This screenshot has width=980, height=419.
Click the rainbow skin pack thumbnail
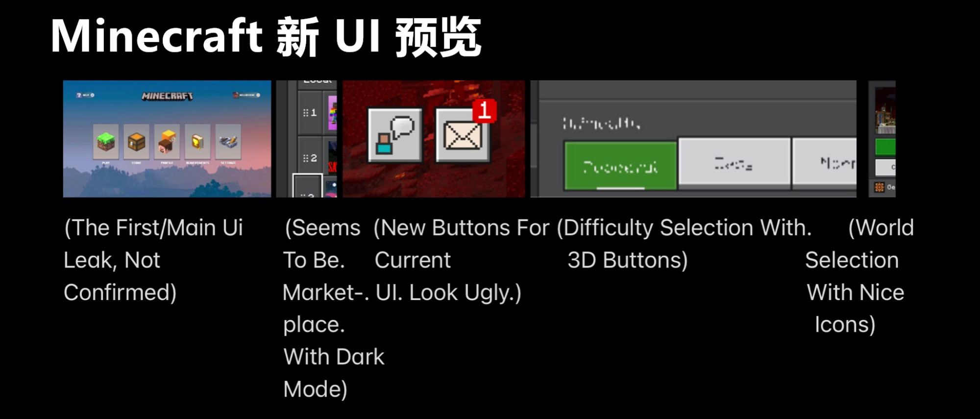333,113
